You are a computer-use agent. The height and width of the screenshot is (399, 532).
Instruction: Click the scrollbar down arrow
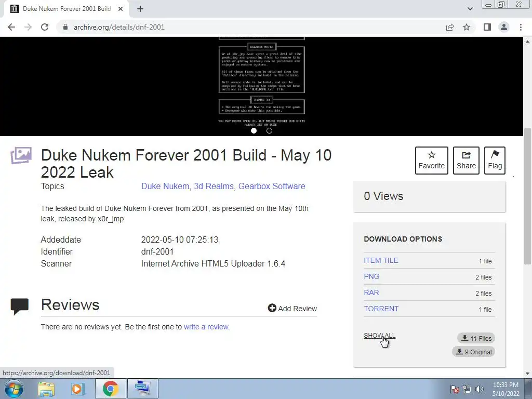pyautogui.click(x=527, y=374)
